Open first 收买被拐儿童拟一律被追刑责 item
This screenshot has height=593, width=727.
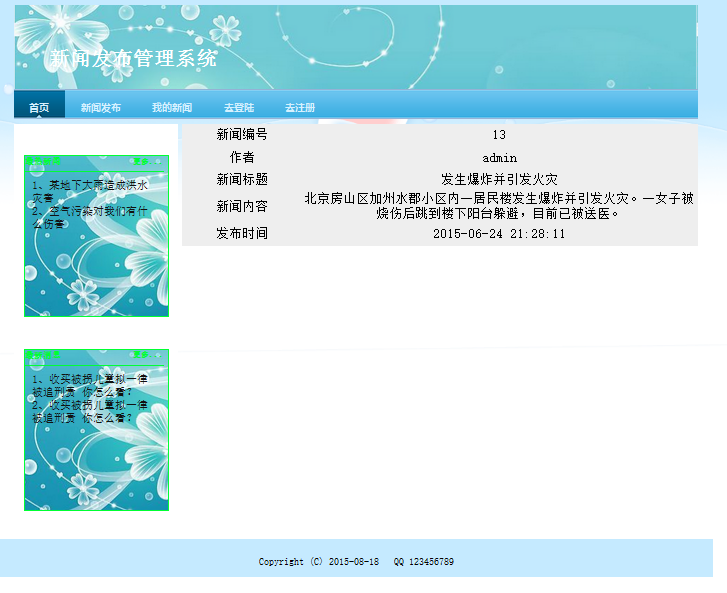[x=90, y=385]
